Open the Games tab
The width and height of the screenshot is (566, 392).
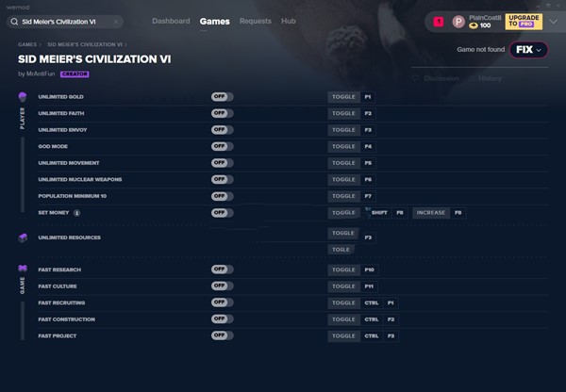(215, 22)
